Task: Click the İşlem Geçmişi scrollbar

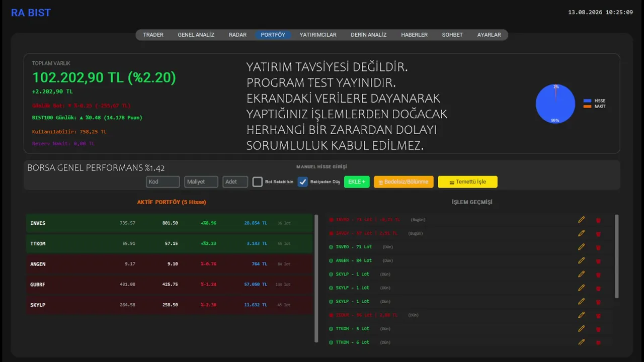Action: [617, 256]
